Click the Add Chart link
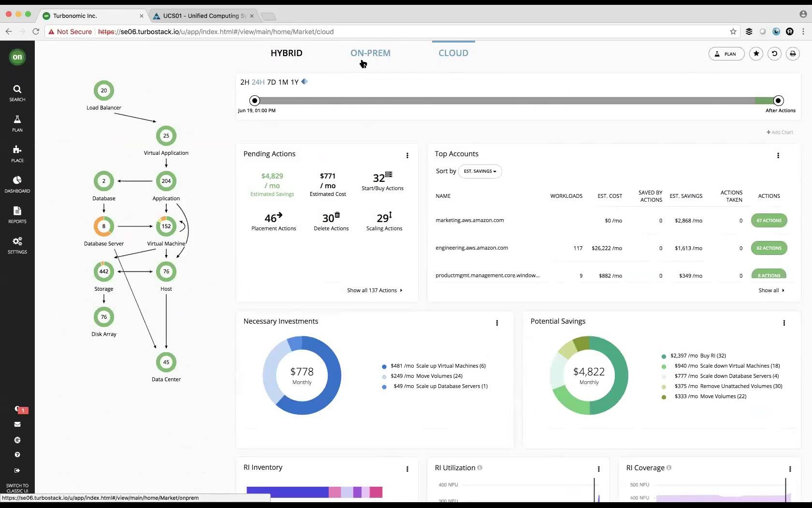Image resolution: width=812 pixels, height=508 pixels. [x=780, y=132]
